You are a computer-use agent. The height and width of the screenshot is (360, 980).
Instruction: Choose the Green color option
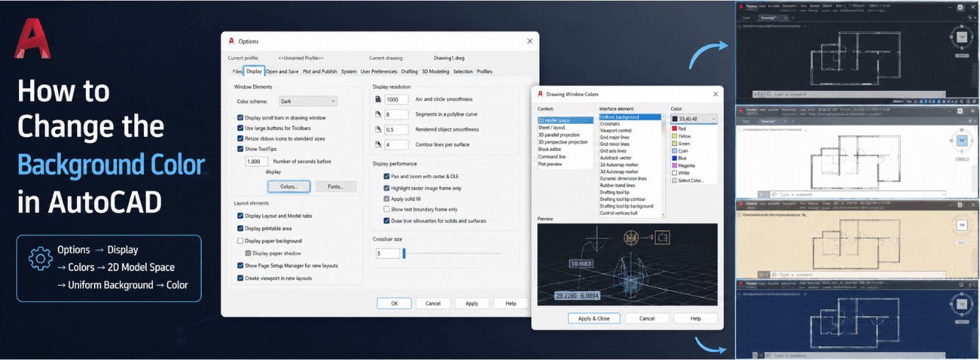coord(681,144)
